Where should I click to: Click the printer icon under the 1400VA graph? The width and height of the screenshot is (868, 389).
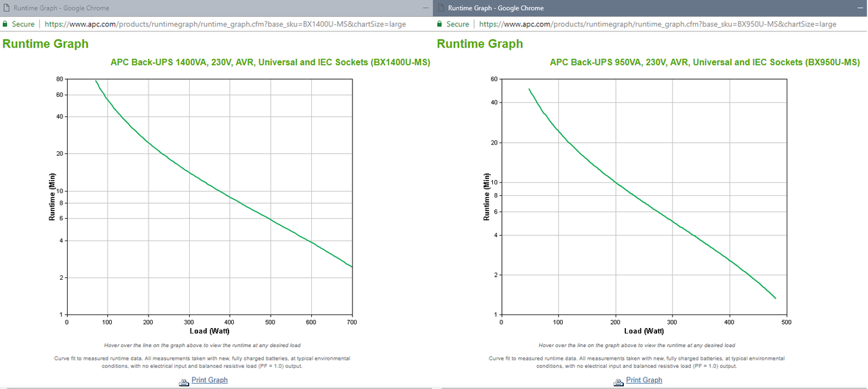click(x=184, y=381)
